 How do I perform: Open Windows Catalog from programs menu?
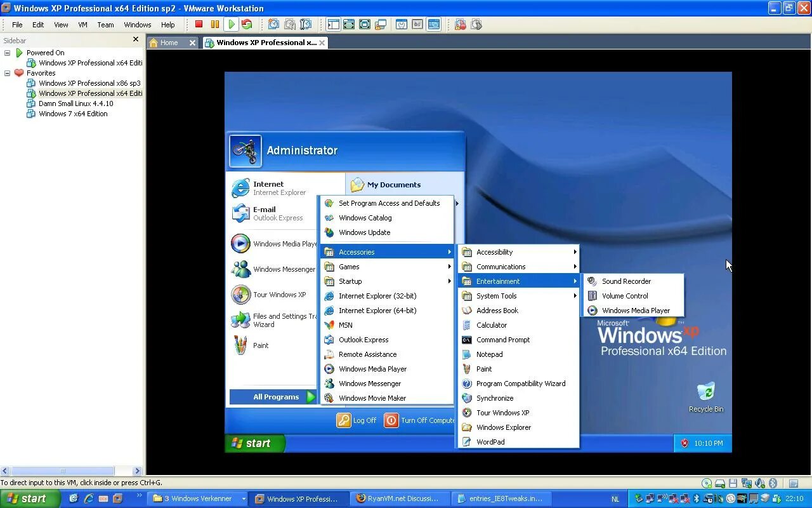coord(387,218)
